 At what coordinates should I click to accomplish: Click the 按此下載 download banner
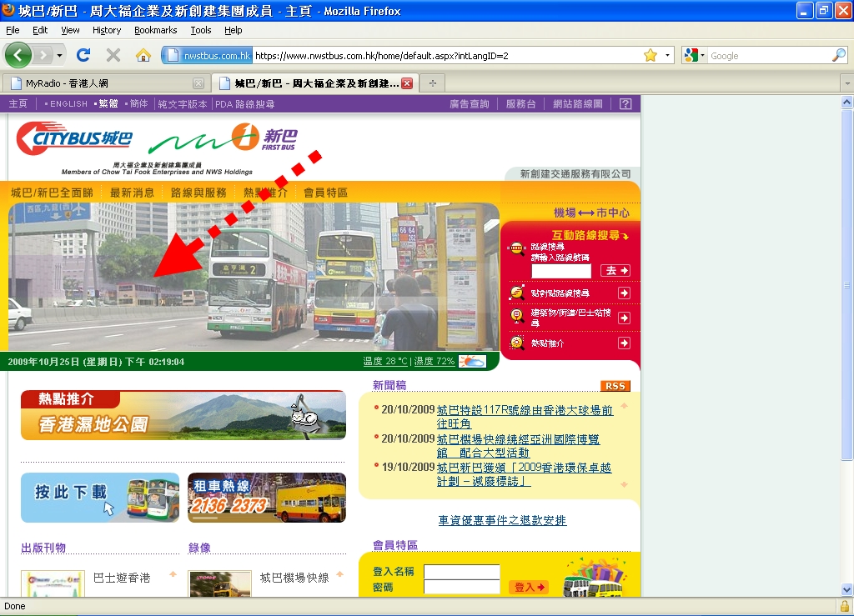pyautogui.click(x=100, y=498)
